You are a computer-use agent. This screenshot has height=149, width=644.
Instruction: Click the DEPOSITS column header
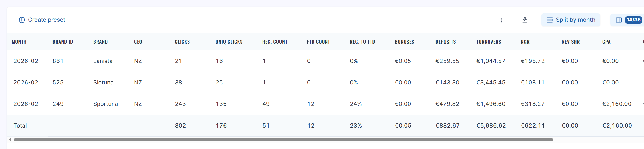pos(446,42)
